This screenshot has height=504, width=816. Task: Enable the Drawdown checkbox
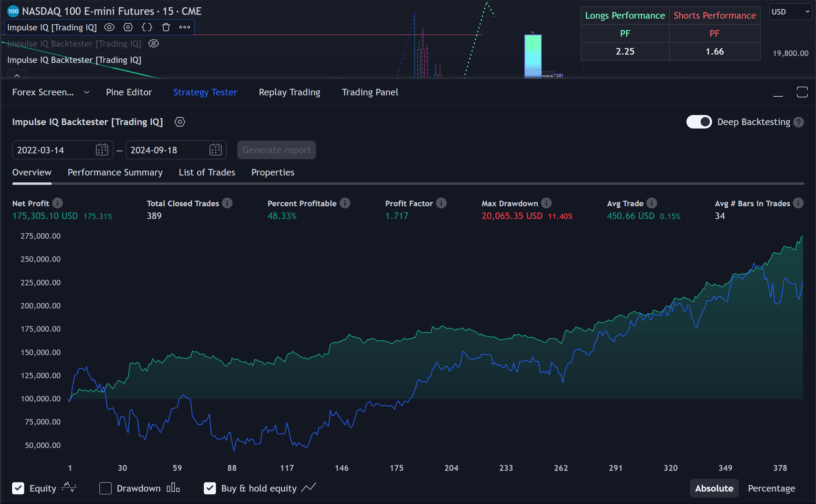[x=105, y=488]
